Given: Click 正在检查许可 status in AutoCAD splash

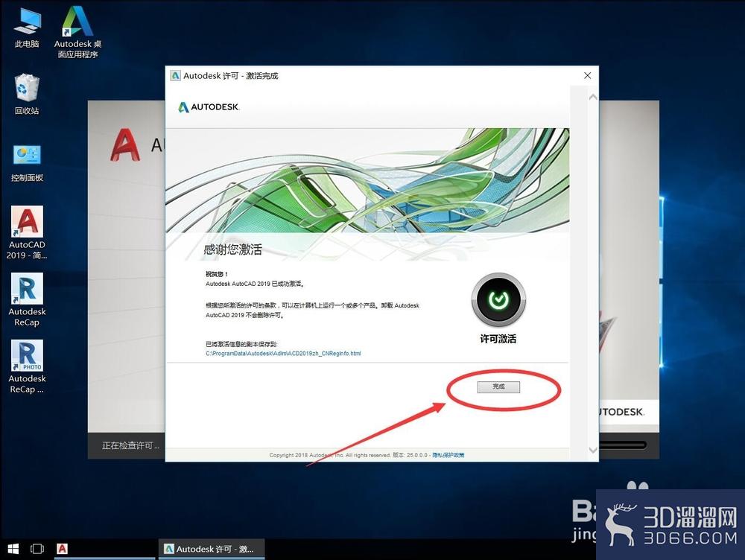Looking at the screenshot, I should pyautogui.click(x=130, y=445).
